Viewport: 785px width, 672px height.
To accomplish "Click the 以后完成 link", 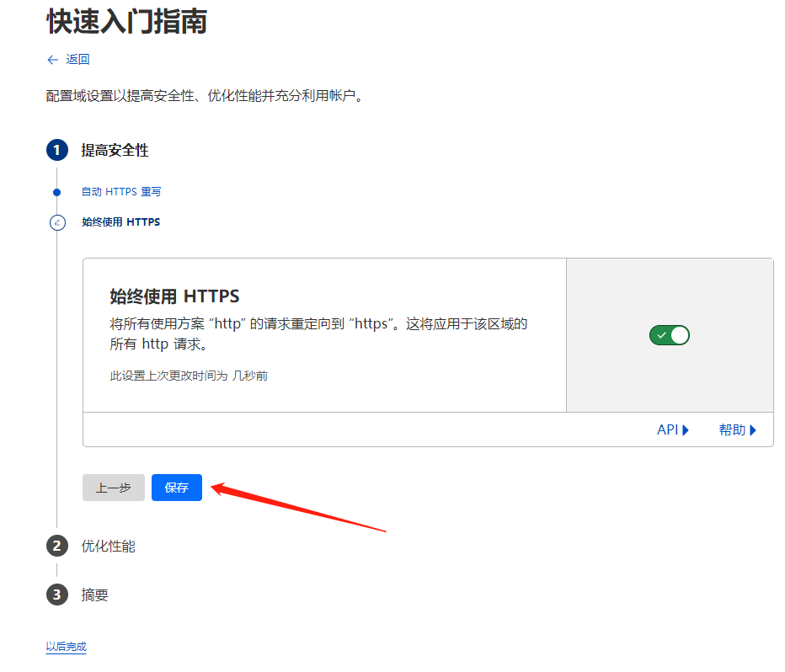I will point(66,647).
